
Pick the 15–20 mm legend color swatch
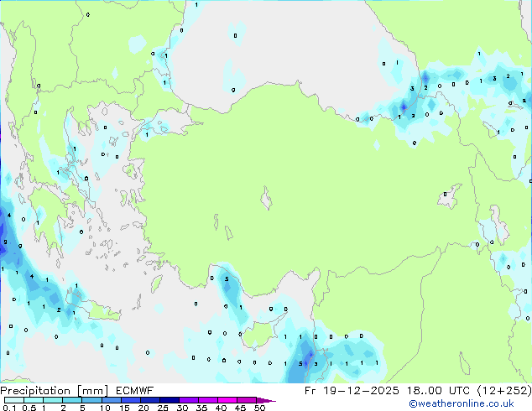pyautogui.click(x=131, y=400)
